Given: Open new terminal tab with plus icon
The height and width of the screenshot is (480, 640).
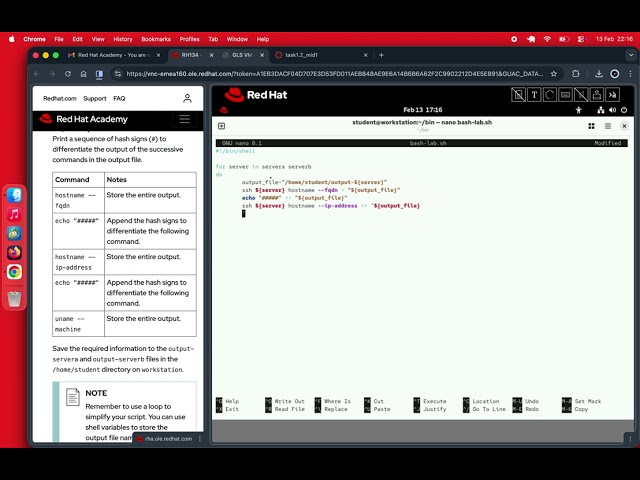Looking at the screenshot, I should [x=221, y=126].
